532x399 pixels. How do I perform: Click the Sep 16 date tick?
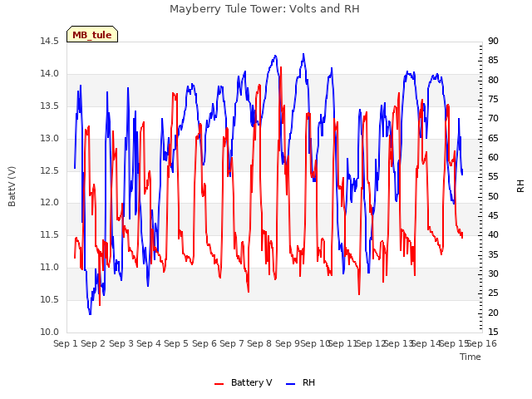tap(482, 343)
